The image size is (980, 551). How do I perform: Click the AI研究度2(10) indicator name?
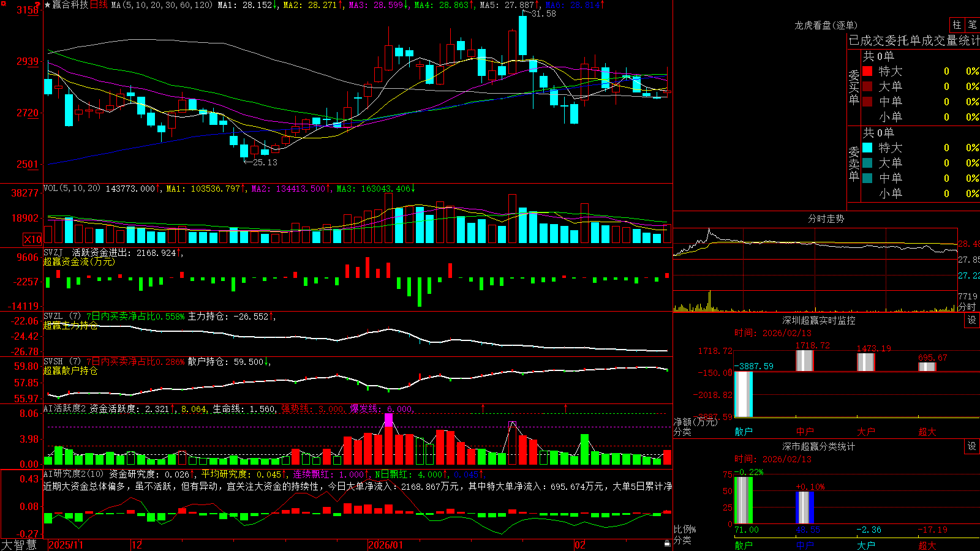(73, 474)
